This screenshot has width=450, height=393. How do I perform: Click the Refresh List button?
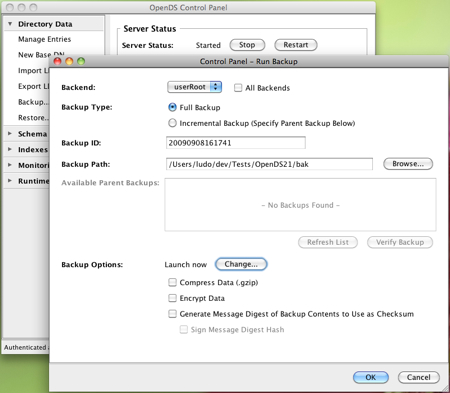[328, 242]
